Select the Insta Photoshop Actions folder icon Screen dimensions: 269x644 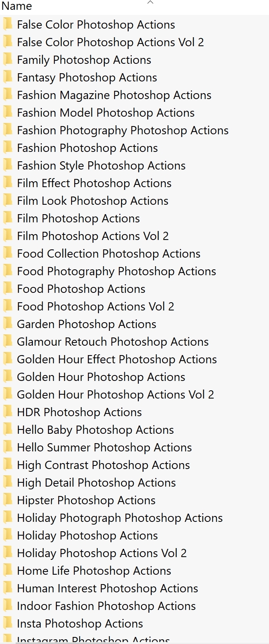pyautogui.click(x=7, y=623)
